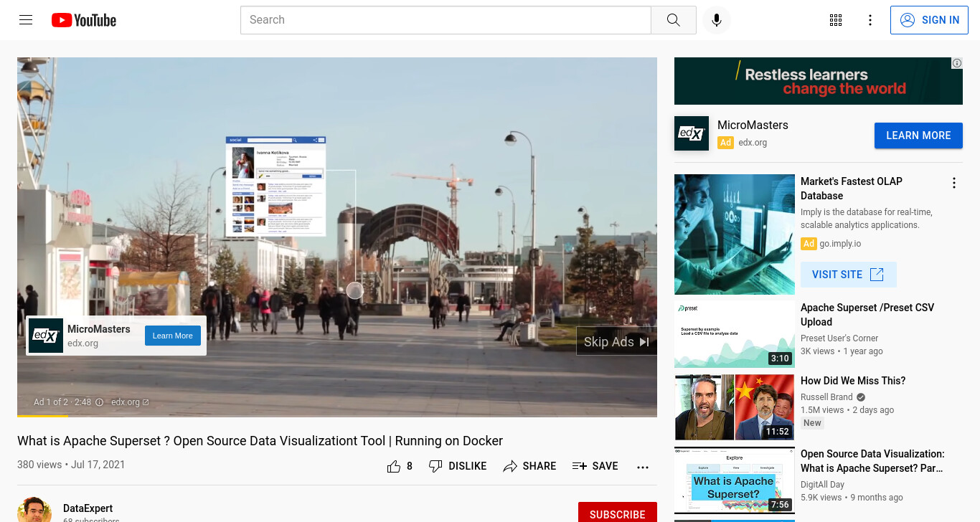This screenshot has height=522, width=980.
Task: Click the DISLIKE button
Action: click(458, 466)
